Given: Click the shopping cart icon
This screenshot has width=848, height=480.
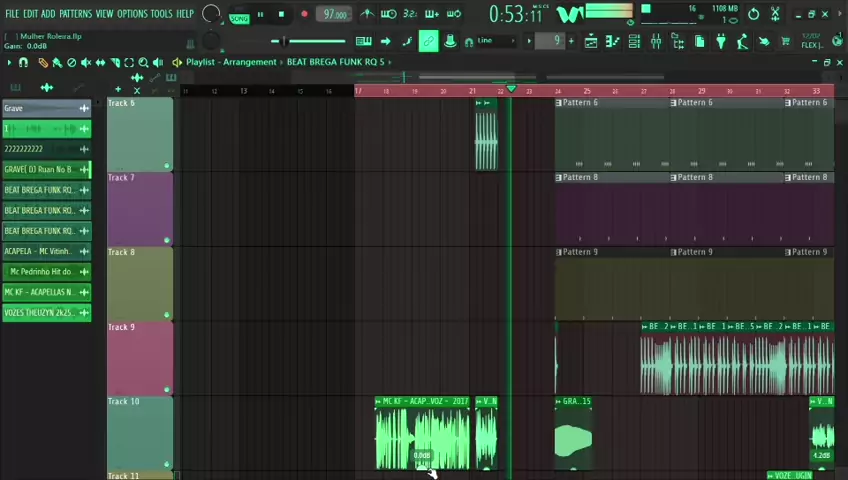Looking at the screenshot, I should coord(785,41).
